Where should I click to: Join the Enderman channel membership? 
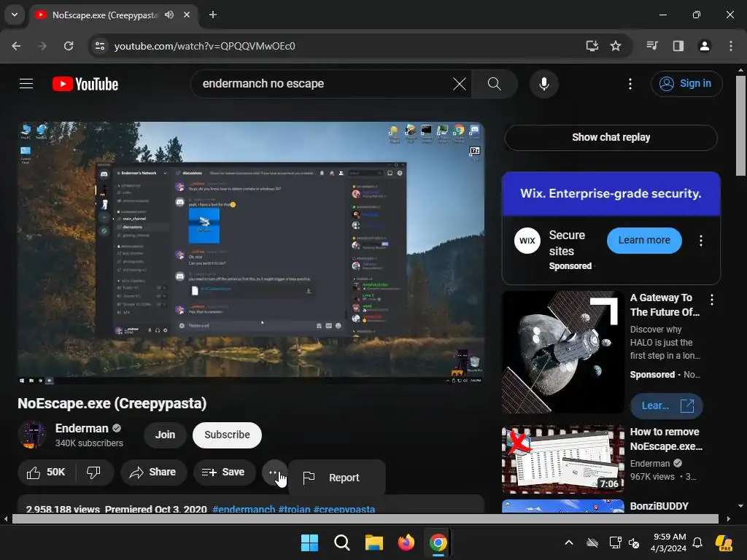(x=165, y=435)
